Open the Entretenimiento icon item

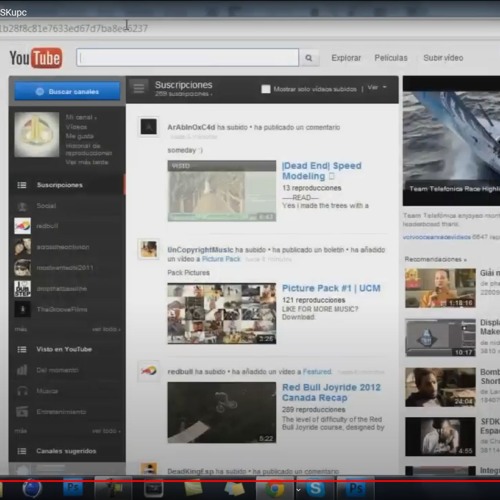tap(22, 412)
